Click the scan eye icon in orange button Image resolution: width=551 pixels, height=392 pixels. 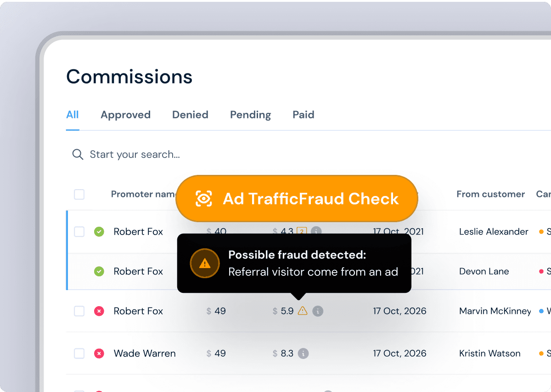204,199
